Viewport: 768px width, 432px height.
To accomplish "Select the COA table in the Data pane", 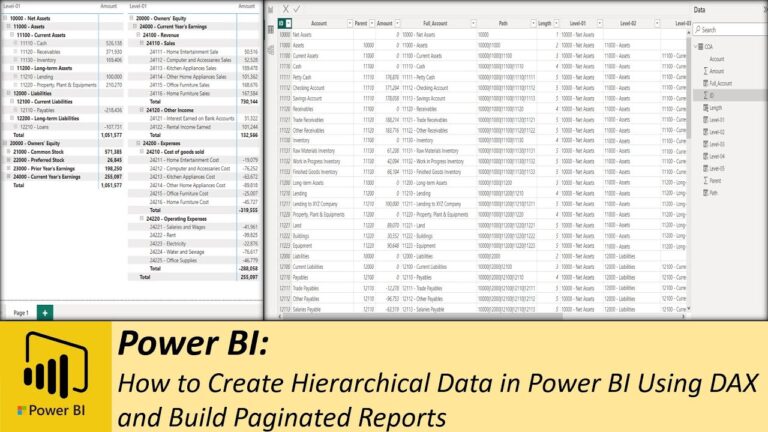I will (708, 47).
